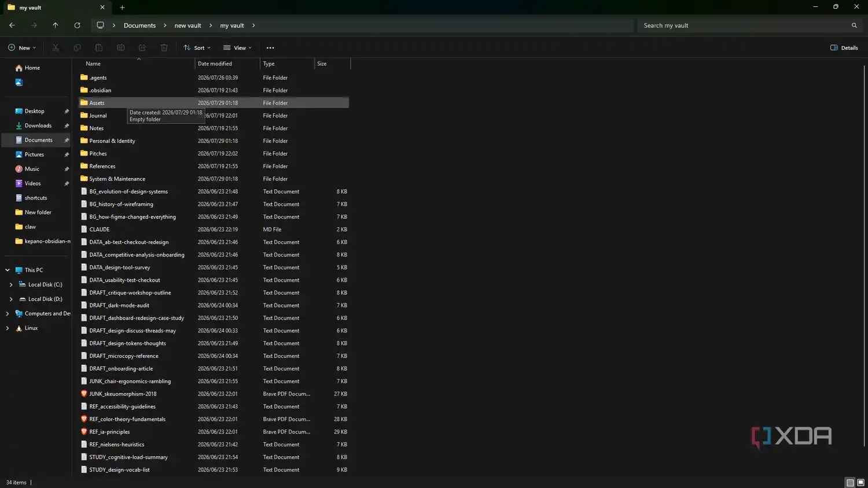Refresh the my vault folder view
Image resolution: width=868 pixels, height=488 pixels.
point(77,25)
